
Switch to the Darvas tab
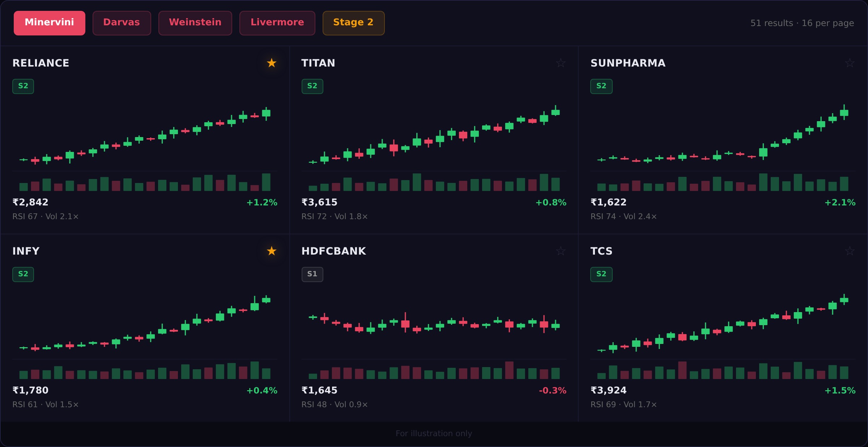[122, 23]
